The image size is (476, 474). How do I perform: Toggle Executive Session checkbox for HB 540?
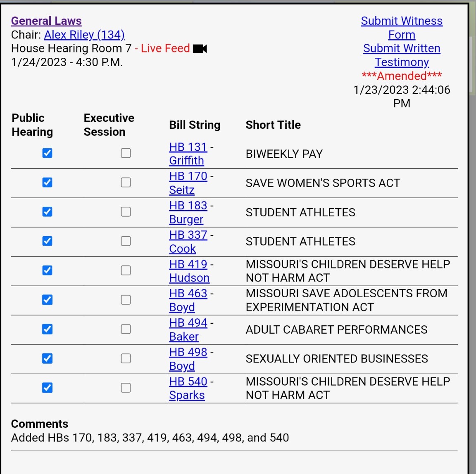[126, 388]
